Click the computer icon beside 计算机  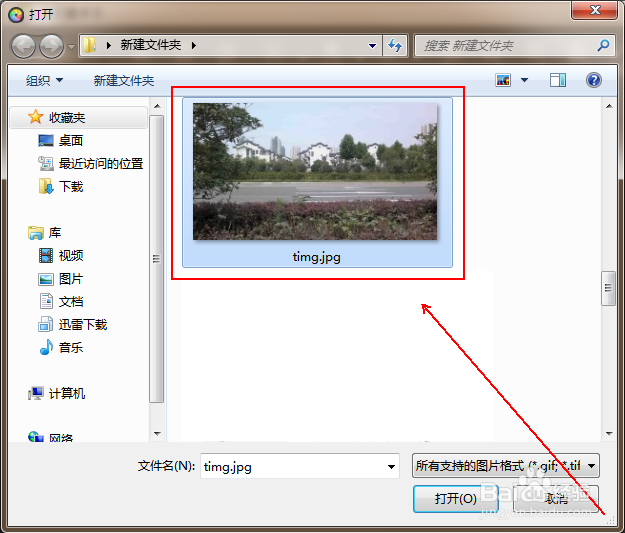point(36,393)
